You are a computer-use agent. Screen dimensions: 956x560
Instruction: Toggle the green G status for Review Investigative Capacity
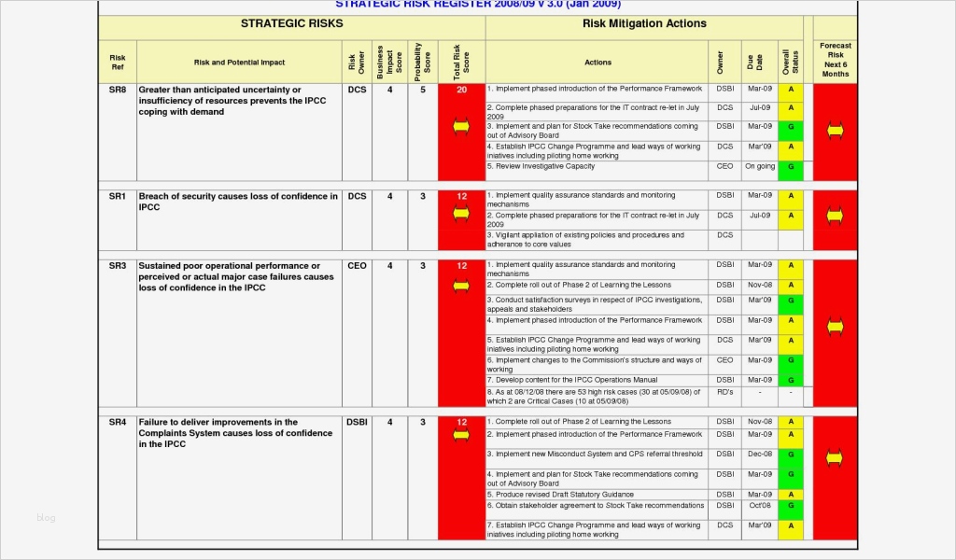click(x=790, y=167)
